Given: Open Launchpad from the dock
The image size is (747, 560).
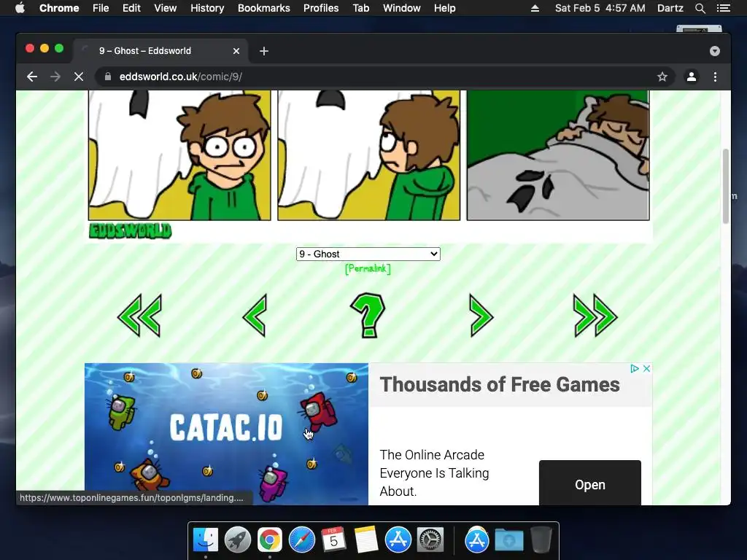Looking at the screenshot, I should (x=237, y=540).
